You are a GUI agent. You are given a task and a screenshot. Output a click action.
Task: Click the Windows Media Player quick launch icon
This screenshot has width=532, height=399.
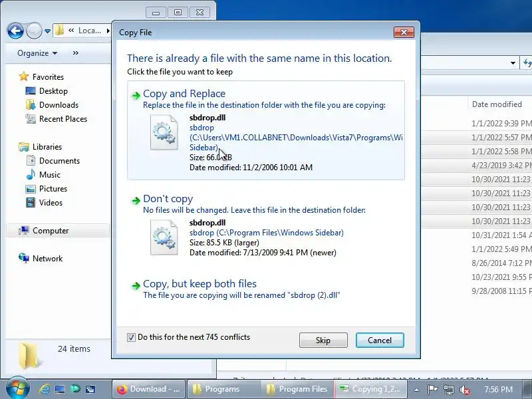[x=75, y=389]
